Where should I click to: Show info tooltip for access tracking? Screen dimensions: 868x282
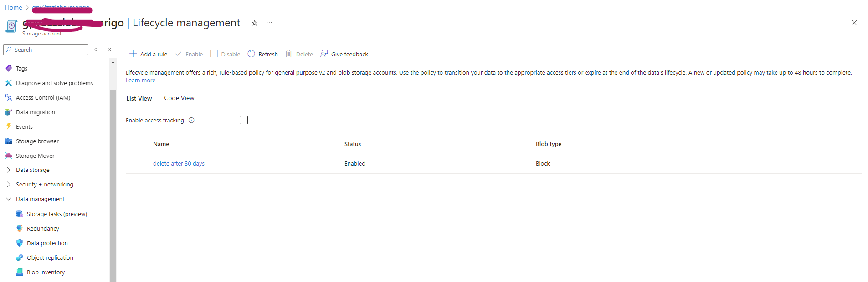(x=191, y=120)
